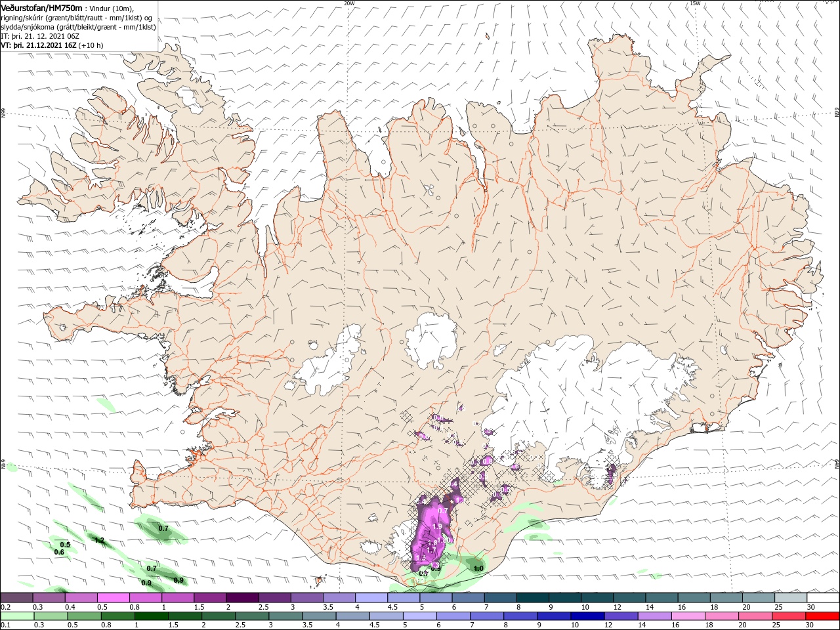This screenshot has height=630, width=840.
Task: Select the '0.1' label starting the lower legend row
Action: [x=6, y=625]
